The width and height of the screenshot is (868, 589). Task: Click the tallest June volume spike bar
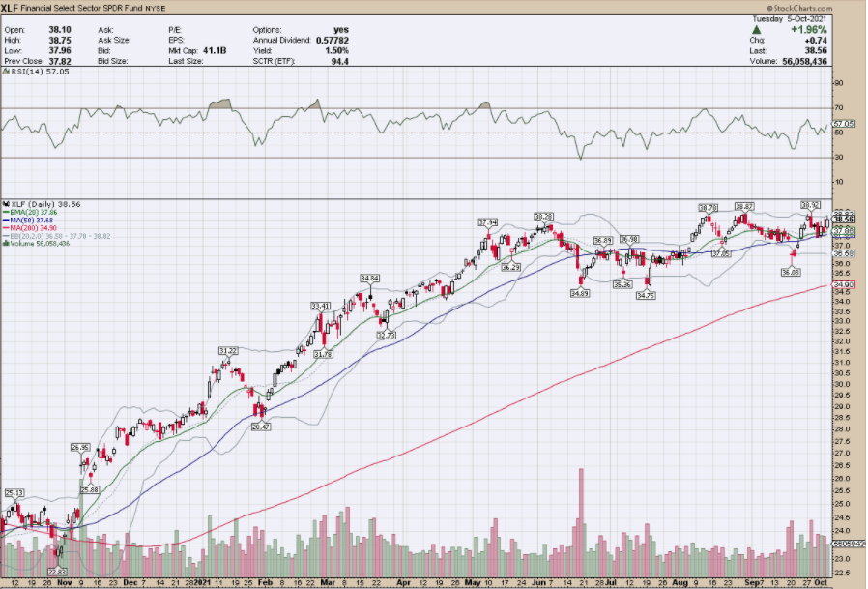tap(581, 523)
